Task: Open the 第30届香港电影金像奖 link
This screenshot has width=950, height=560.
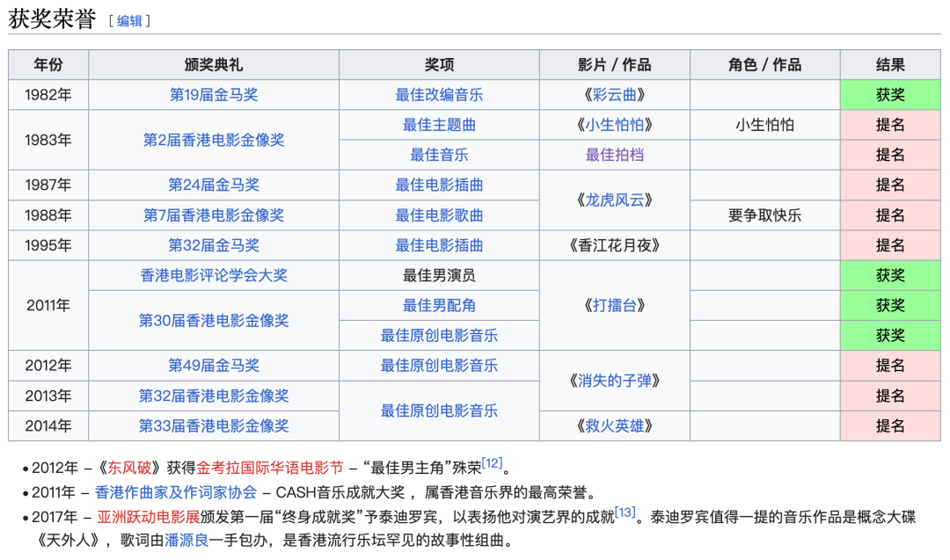Action: click(x=214, y=320)
